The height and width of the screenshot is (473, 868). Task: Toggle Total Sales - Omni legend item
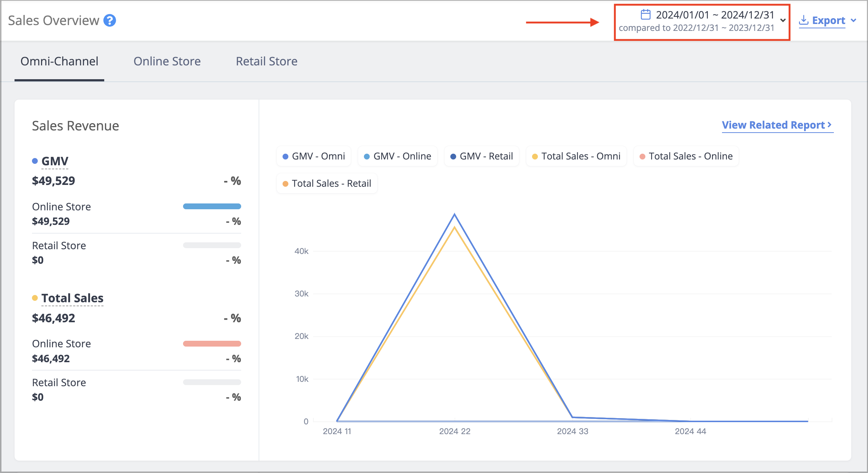click(x=576, y=156)
